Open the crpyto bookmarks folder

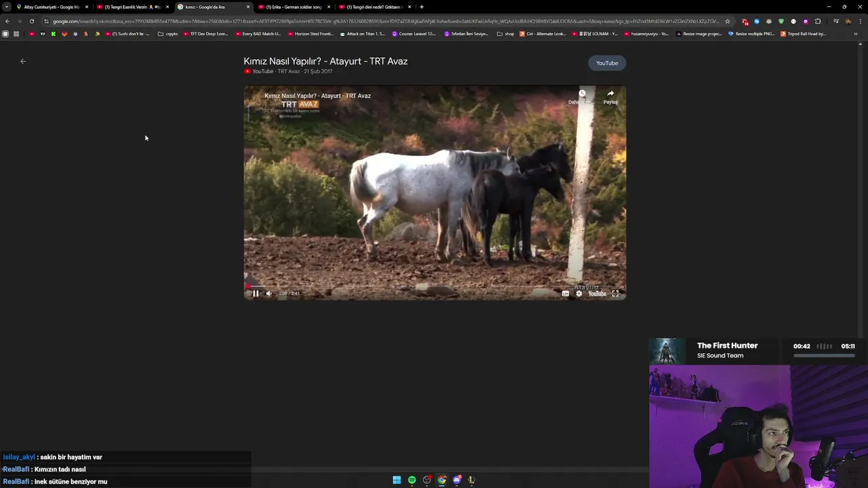(x=167, y=33)
